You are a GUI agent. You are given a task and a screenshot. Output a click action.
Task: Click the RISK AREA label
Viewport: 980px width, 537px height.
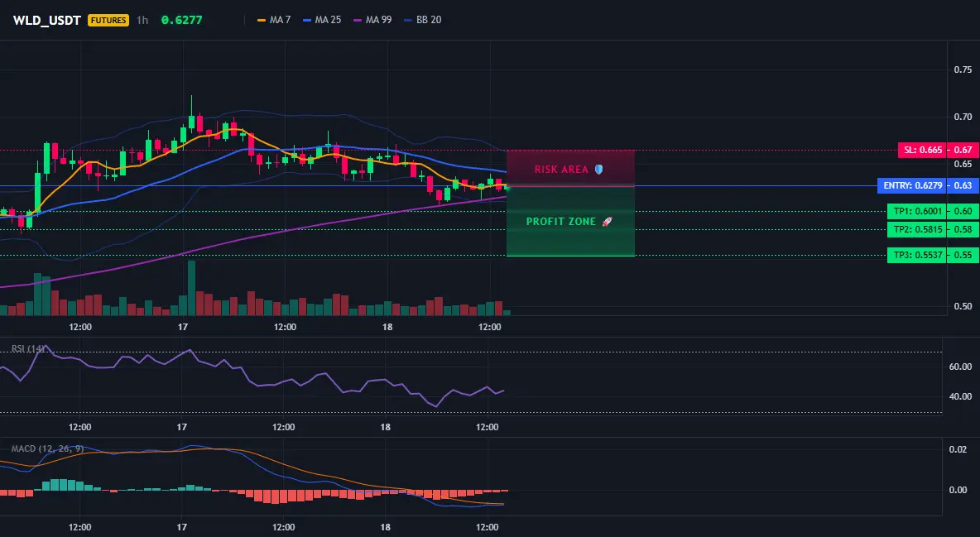pos(561,170)
